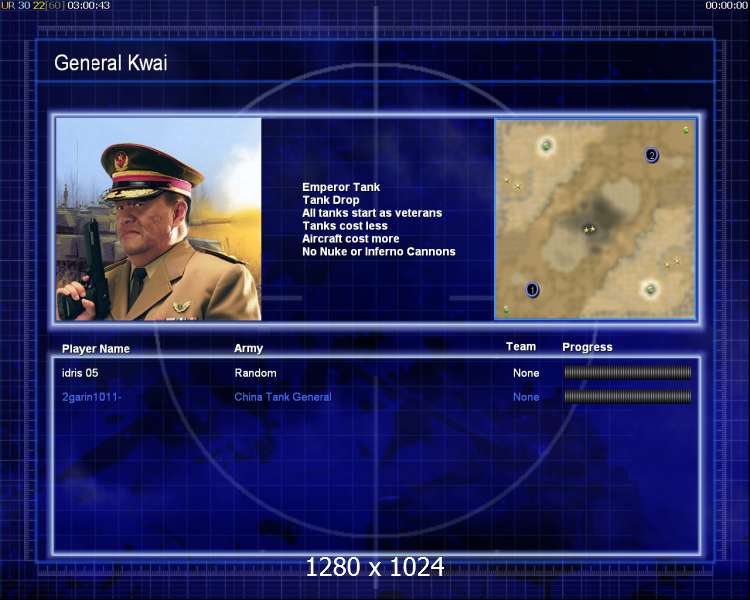The height and width of the screenshot is (600, 750).
Task: Click "No Nuke or Inferno Cannons" text
Action: pyautogui.click(x=379, y=252)
